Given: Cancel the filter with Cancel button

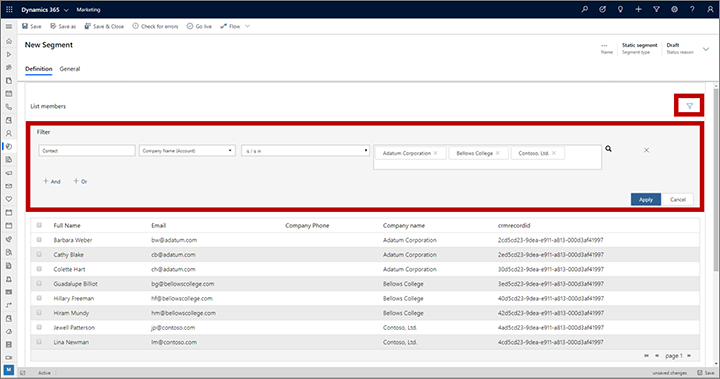Looking at the screenshot, I should coord(678,199).
